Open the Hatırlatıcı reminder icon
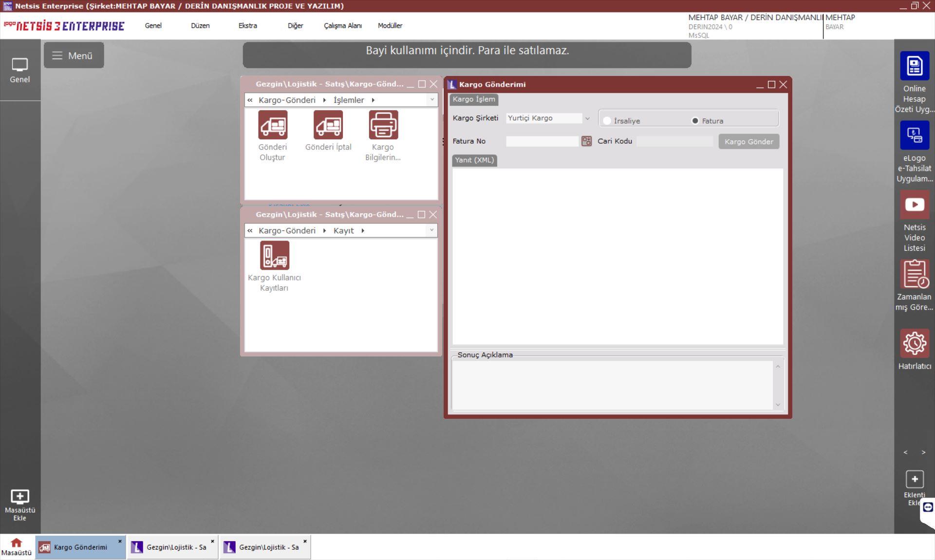935x560 pixels. click(x=915, y=343)
